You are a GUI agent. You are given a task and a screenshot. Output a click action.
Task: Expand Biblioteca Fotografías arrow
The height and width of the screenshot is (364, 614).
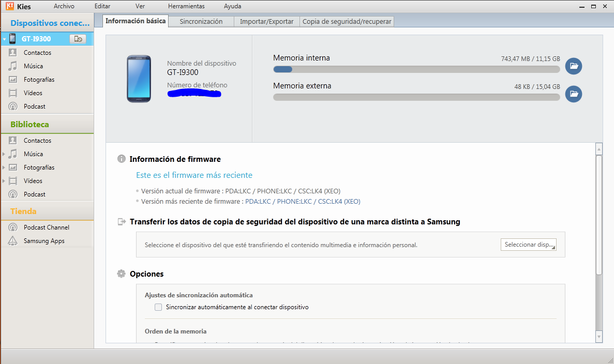4,167
